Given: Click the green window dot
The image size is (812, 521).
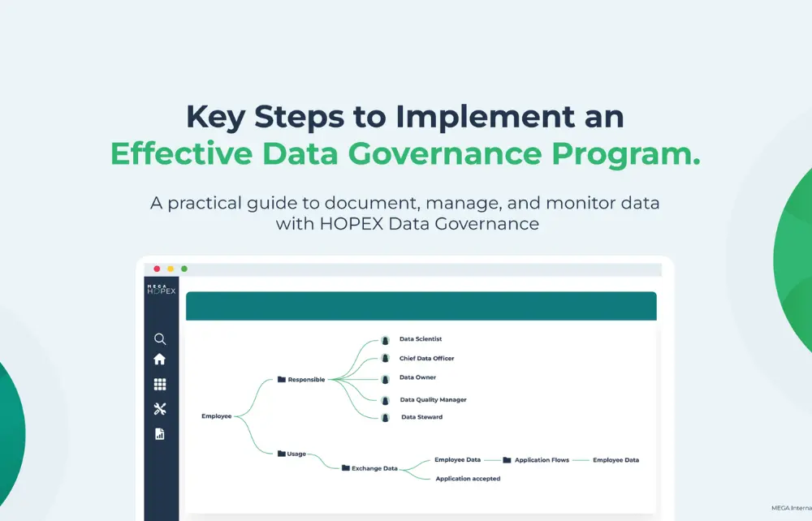Looking at the screenshot, I should click(184, 269).
